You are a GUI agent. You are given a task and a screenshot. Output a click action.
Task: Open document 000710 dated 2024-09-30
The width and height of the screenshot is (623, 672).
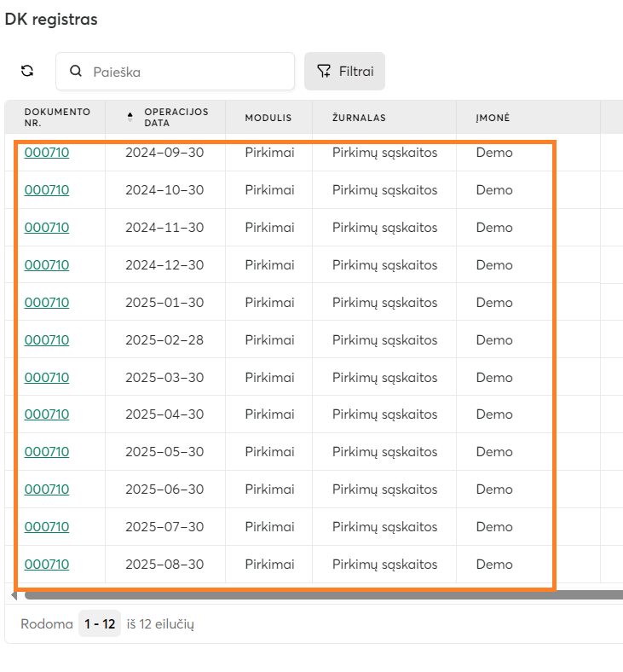coord(47,153)
